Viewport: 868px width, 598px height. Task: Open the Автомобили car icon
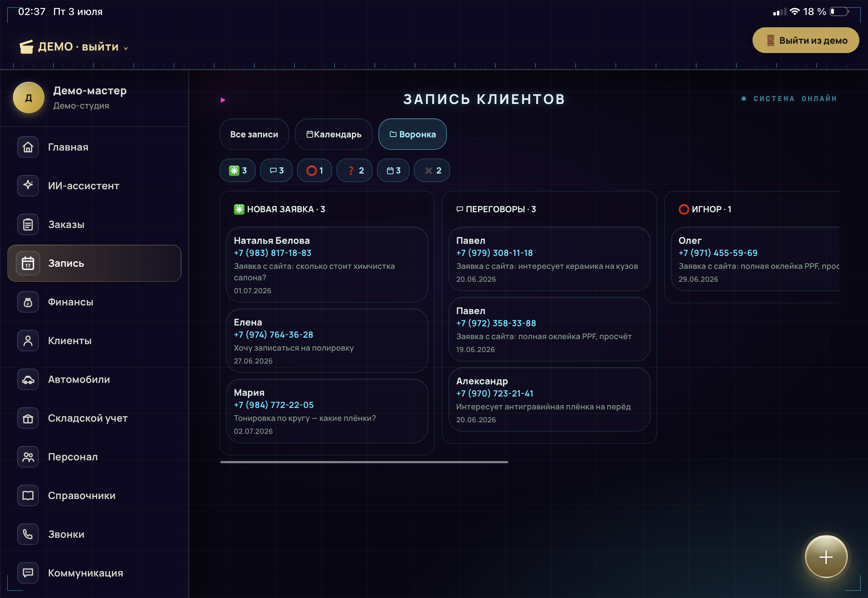[x=28, y=379]
